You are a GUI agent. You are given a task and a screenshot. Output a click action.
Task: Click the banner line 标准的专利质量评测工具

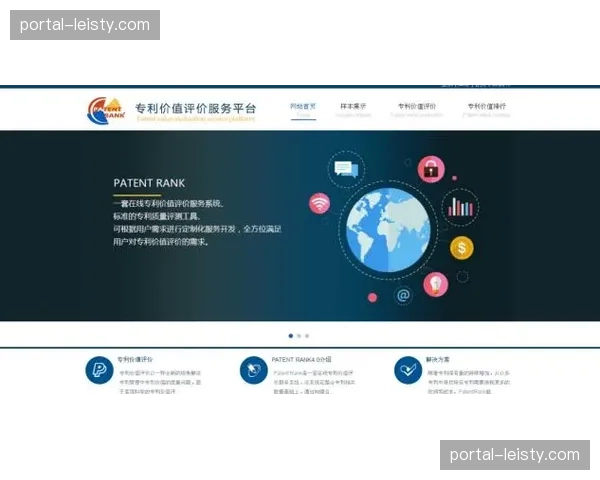click(x=157, y=216)
